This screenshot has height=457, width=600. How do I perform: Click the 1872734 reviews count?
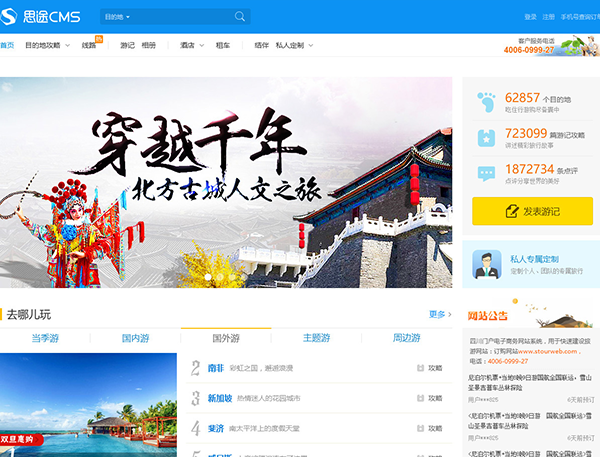point(530,169)
